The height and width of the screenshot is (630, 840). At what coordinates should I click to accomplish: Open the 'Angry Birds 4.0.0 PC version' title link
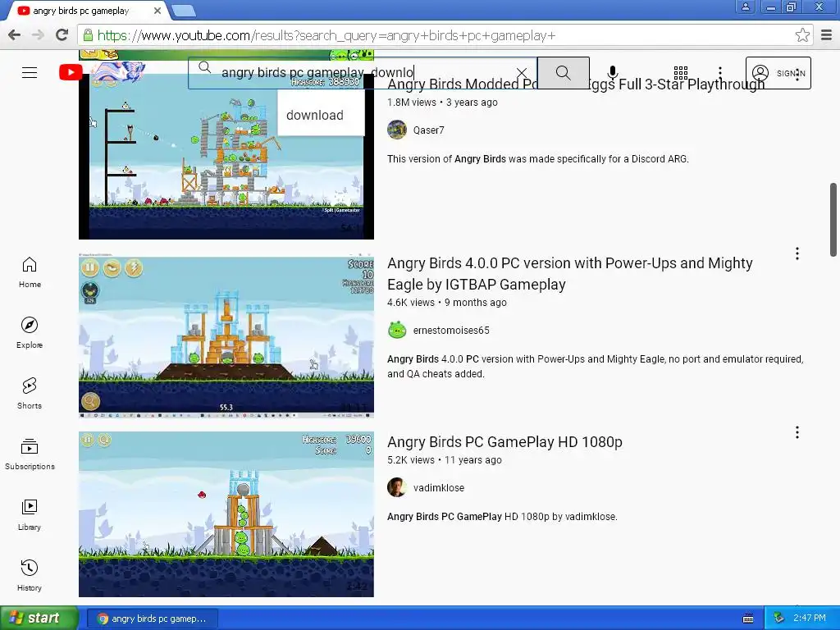[x=569, y=273]
